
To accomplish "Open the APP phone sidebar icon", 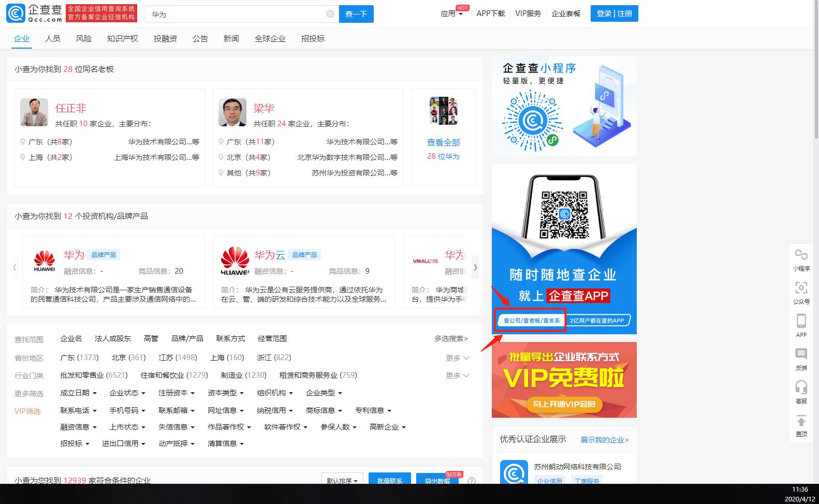I will pos(801,321).
